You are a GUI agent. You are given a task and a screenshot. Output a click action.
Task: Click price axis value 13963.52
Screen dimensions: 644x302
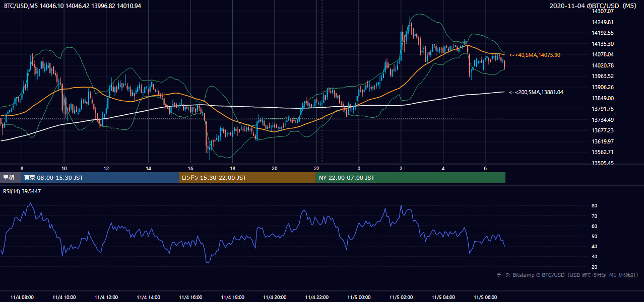602,76
